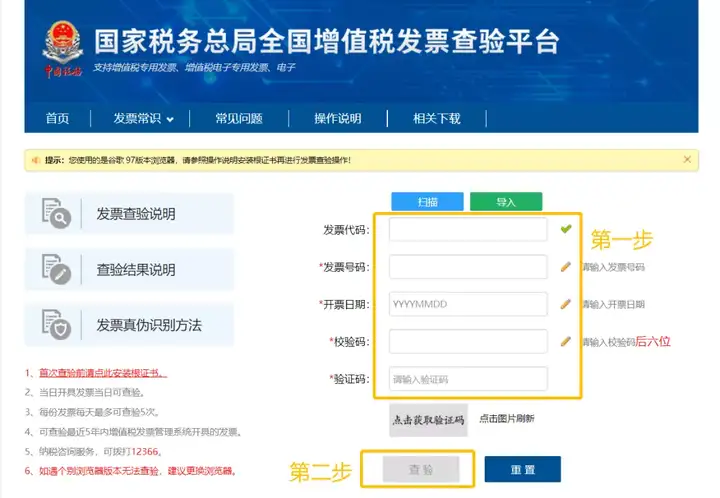
Task: Click the 纳税咨询服务 12366 note
Action: [100, 452]
